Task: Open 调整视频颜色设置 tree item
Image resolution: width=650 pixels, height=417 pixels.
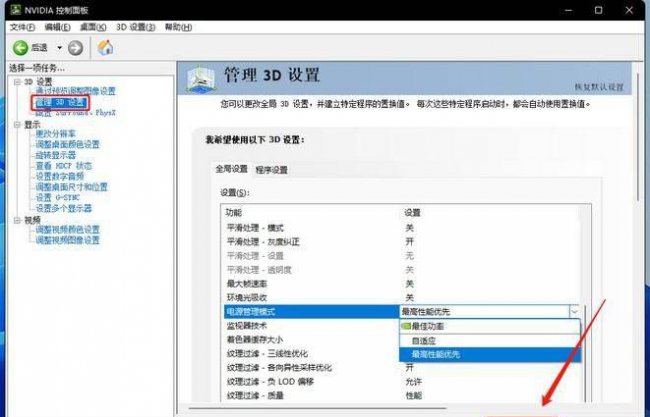Action: coord(68,230)
